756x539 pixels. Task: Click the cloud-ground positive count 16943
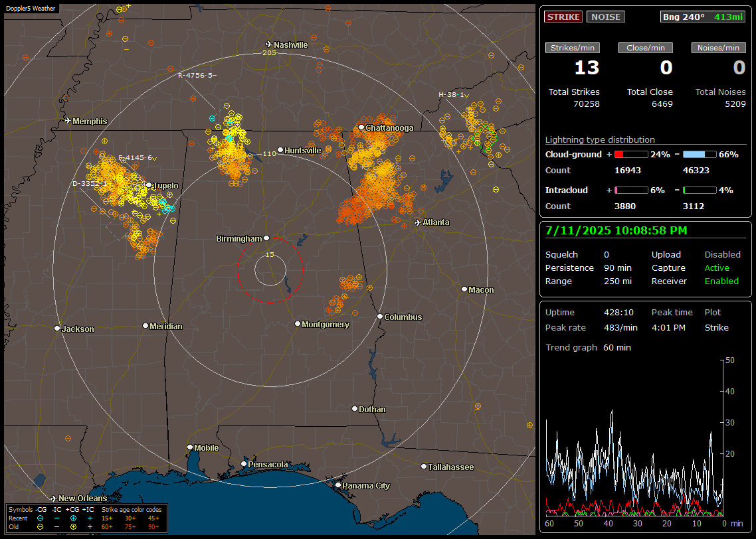click(627, 170)
